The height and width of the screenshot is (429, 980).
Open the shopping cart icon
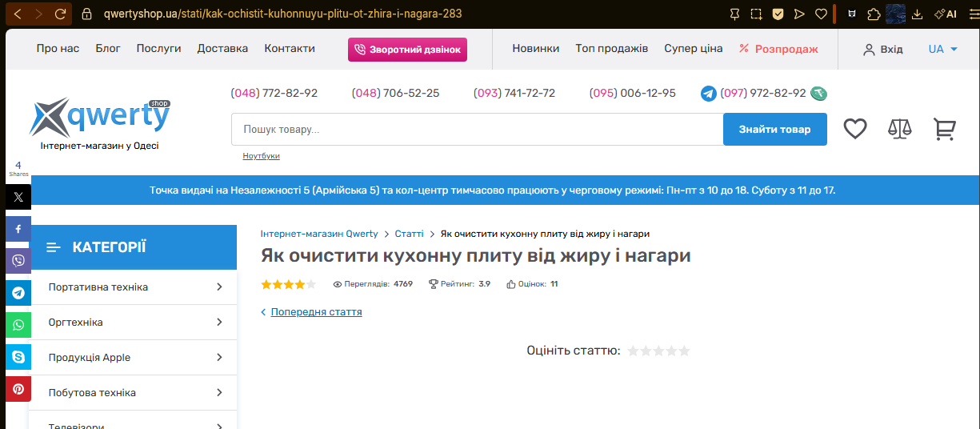945,129
